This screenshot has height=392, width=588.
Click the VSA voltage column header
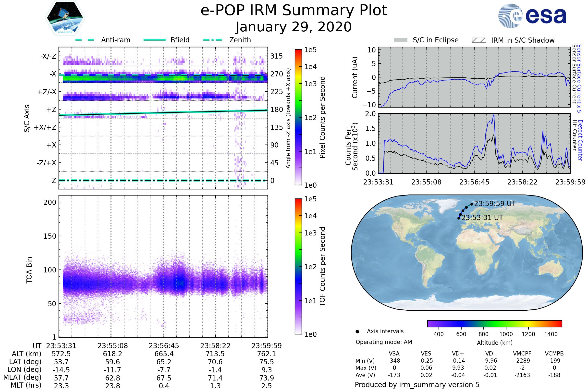[394, 354]
